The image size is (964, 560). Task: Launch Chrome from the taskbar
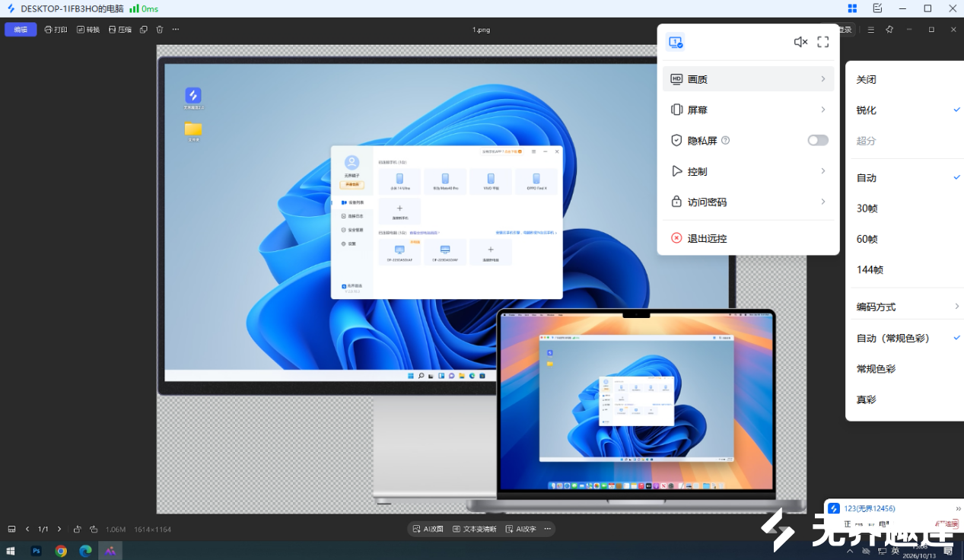(61, 551)
